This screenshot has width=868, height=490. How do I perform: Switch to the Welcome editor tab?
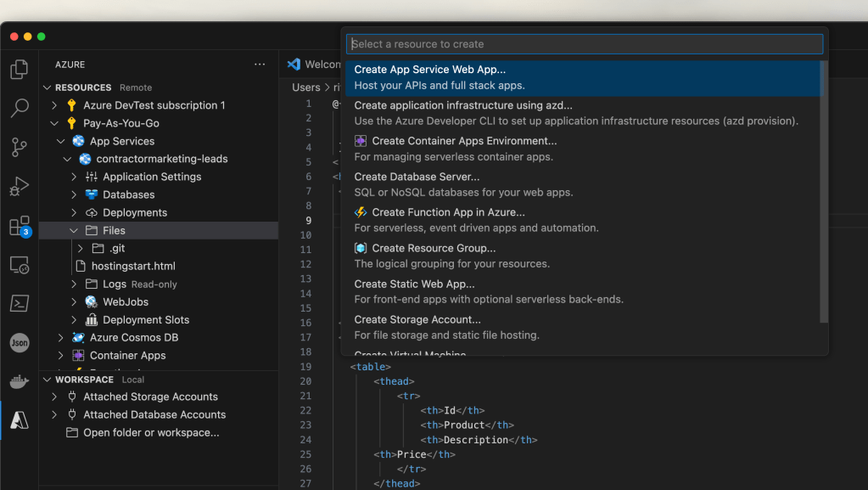coord(313,65)
